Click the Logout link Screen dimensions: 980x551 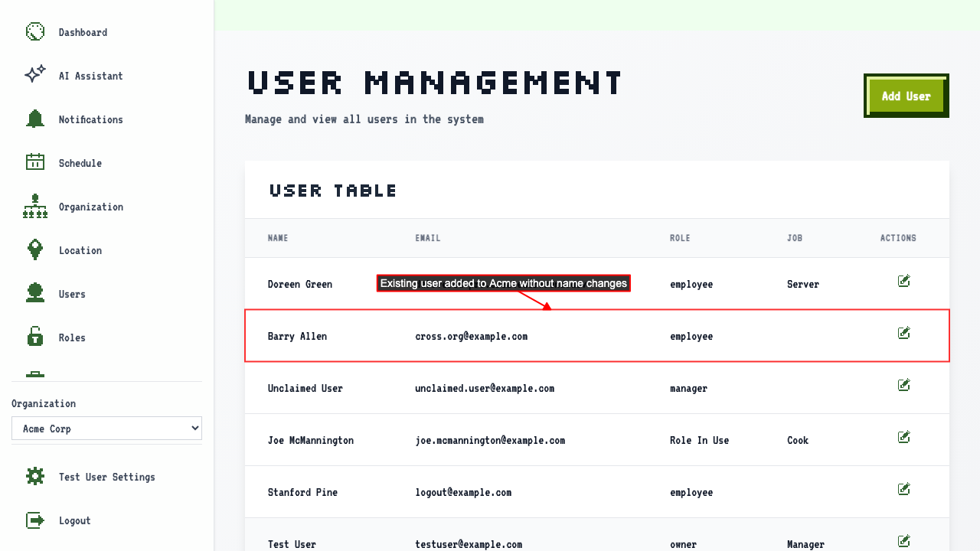[75, 520]
